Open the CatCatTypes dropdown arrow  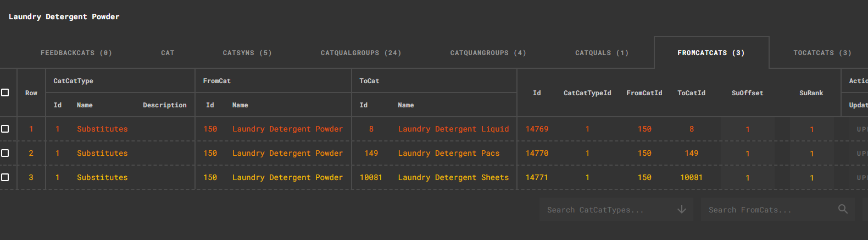(x=681, y=209)
